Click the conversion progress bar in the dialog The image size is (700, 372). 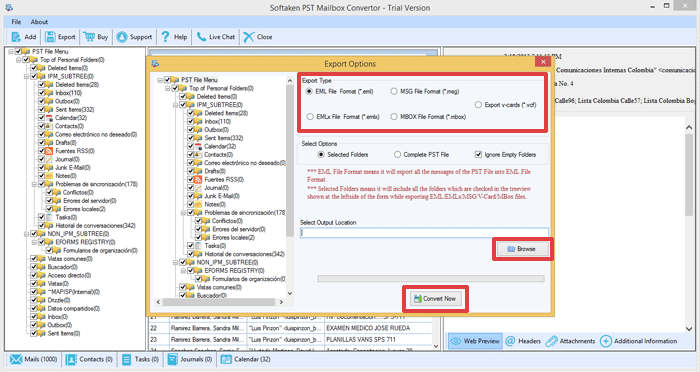pyautogui.click(x=431, y=279)
